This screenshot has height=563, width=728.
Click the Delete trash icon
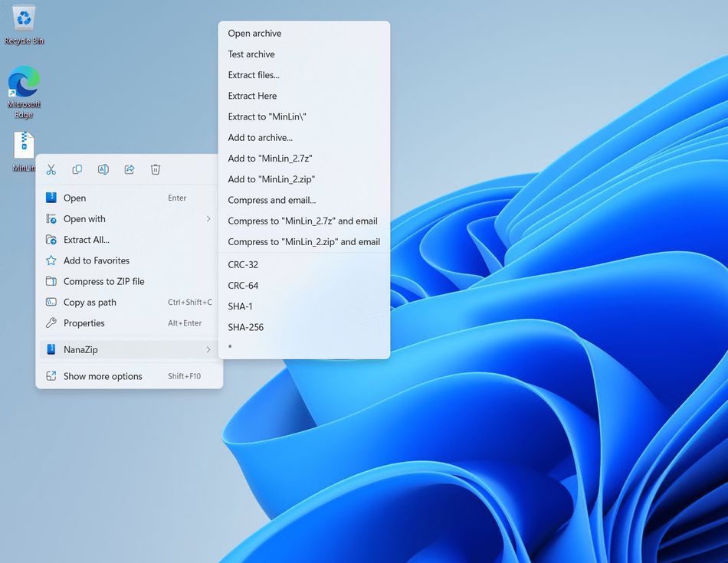click(156, 169)
